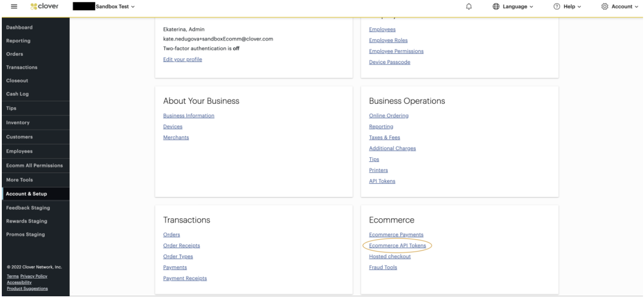Open the Business Information link

click(x=188, y=116)
